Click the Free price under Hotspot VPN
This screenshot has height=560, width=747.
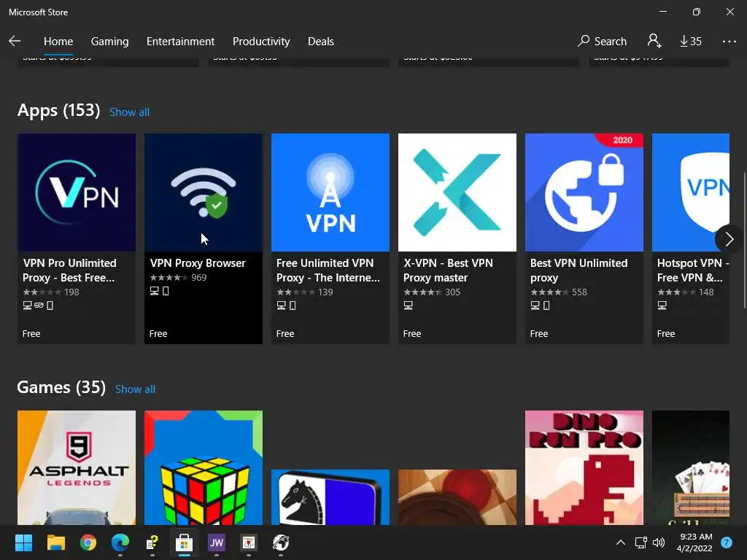click(x=666, y=334)
